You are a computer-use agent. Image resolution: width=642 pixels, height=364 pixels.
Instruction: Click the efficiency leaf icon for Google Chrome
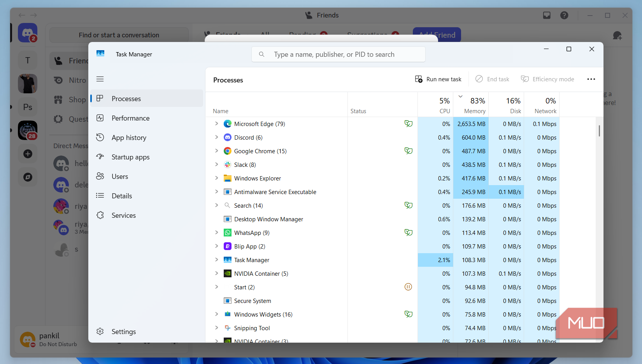point(408,151)
